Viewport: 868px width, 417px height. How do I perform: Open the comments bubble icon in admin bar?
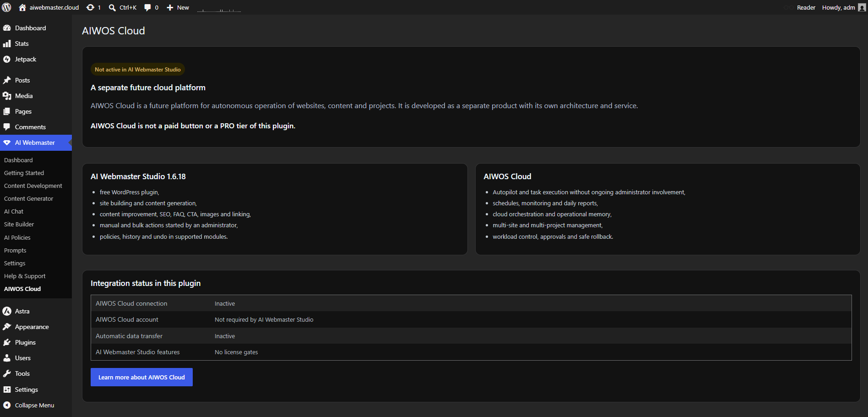point(147,7)
